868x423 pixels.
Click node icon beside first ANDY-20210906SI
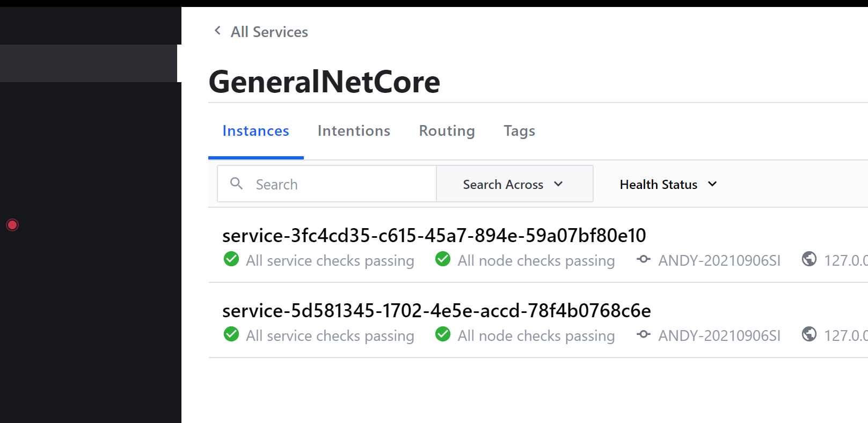(x=643, y=259)
